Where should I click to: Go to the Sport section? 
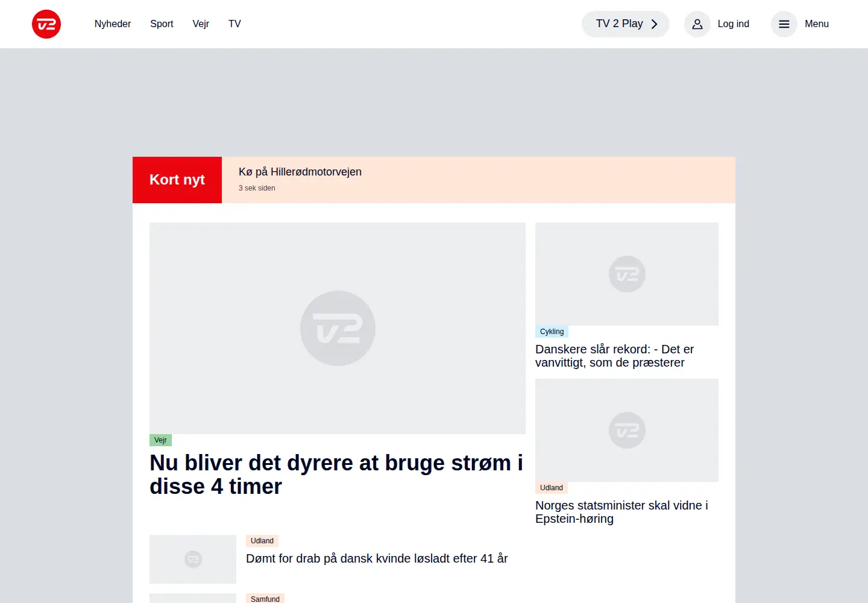[x=162, y=24]
